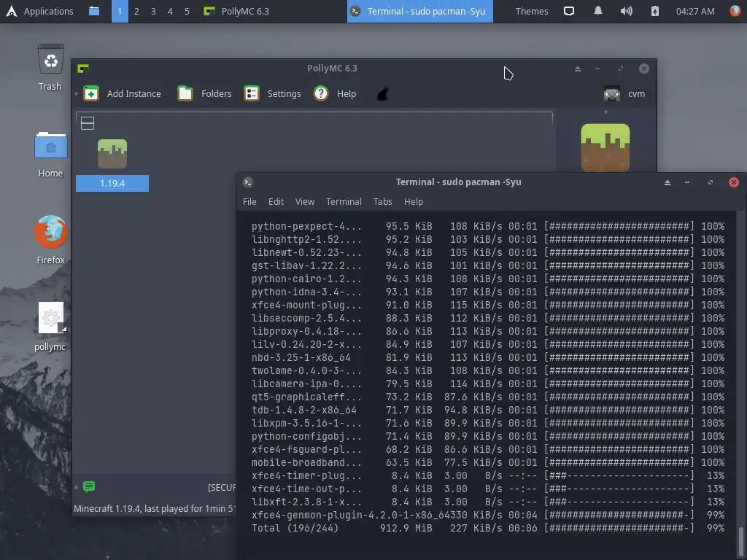
Task: Switch to workspace 5
Action: tap(187, 11)
